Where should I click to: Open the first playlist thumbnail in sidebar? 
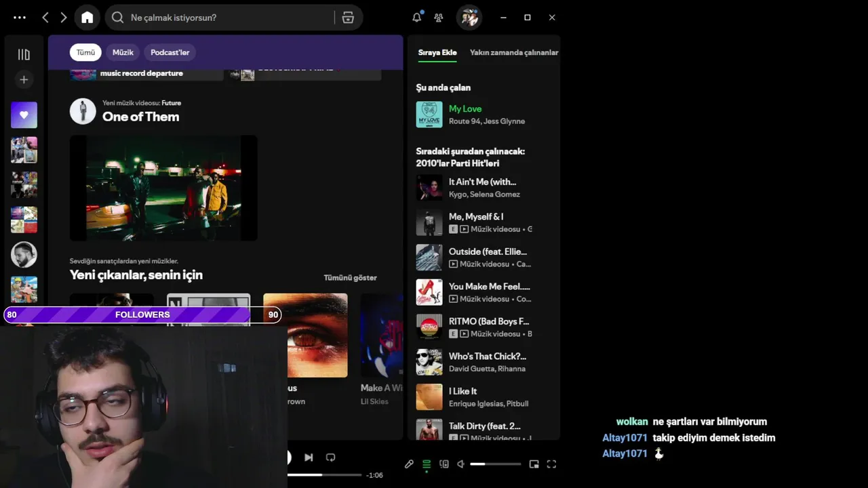click(x=24, y=150)
